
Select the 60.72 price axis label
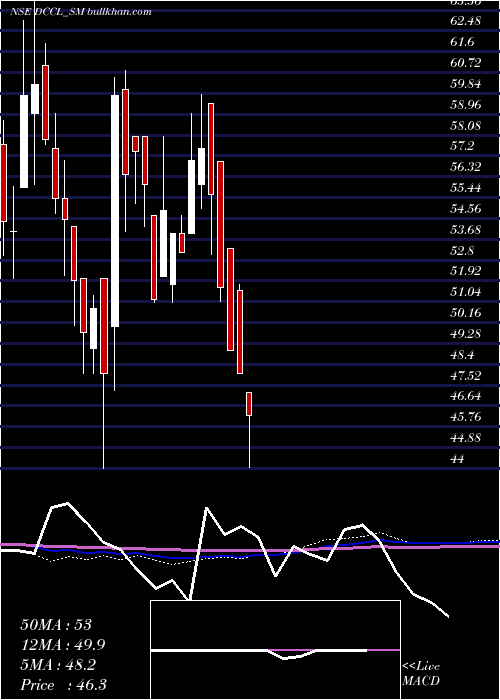click(466, 62)
